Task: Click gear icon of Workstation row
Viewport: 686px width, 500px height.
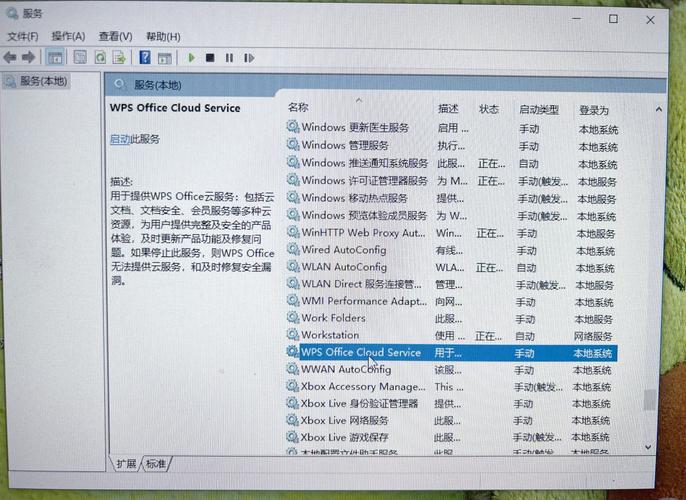Action: click(x=292, y=334)
